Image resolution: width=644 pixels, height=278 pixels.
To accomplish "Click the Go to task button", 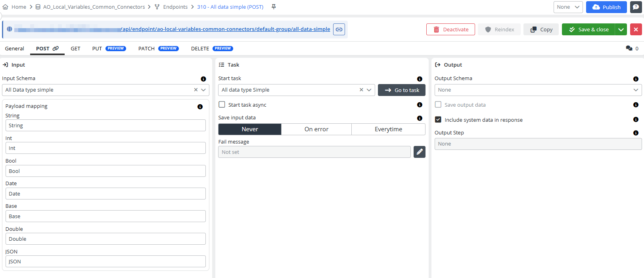I will (x=401, y=90).
